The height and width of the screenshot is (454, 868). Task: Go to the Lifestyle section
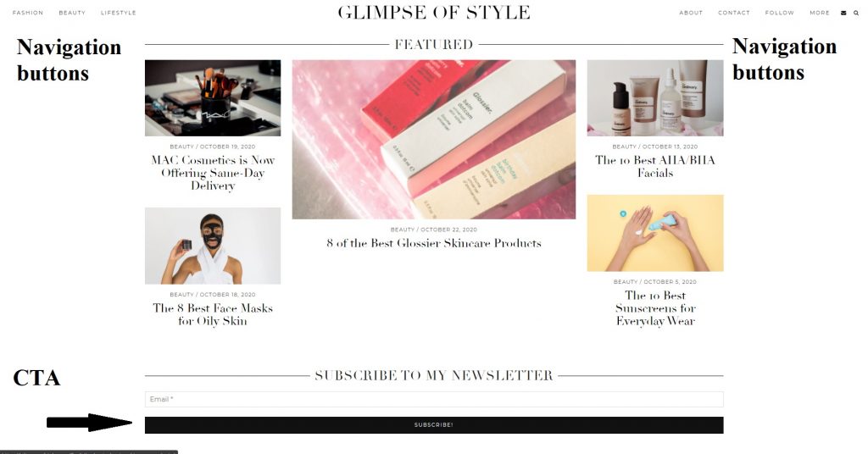pos(118,13)
